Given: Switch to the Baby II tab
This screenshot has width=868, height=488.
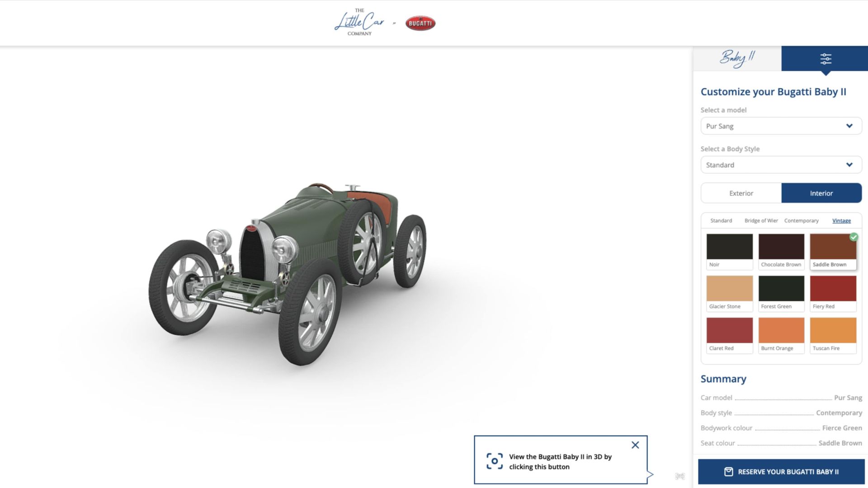Looking at the screenshot, I should coord(737,58).
